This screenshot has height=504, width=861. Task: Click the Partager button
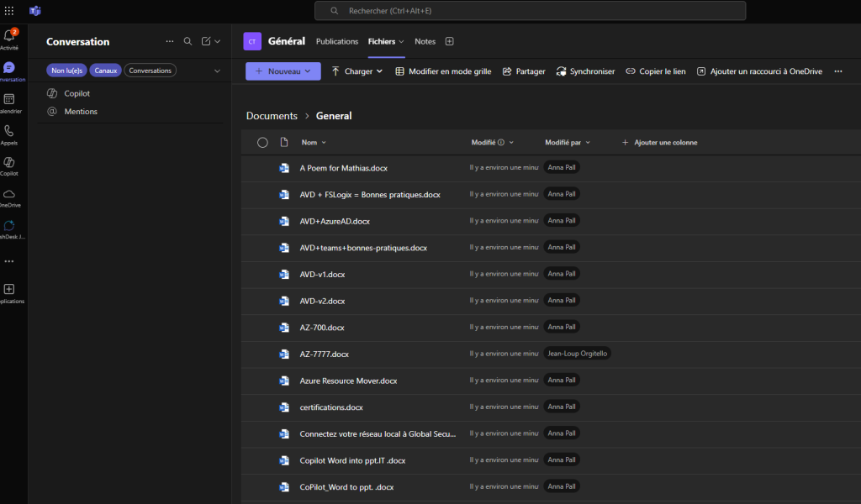click(x=524, y=71)
